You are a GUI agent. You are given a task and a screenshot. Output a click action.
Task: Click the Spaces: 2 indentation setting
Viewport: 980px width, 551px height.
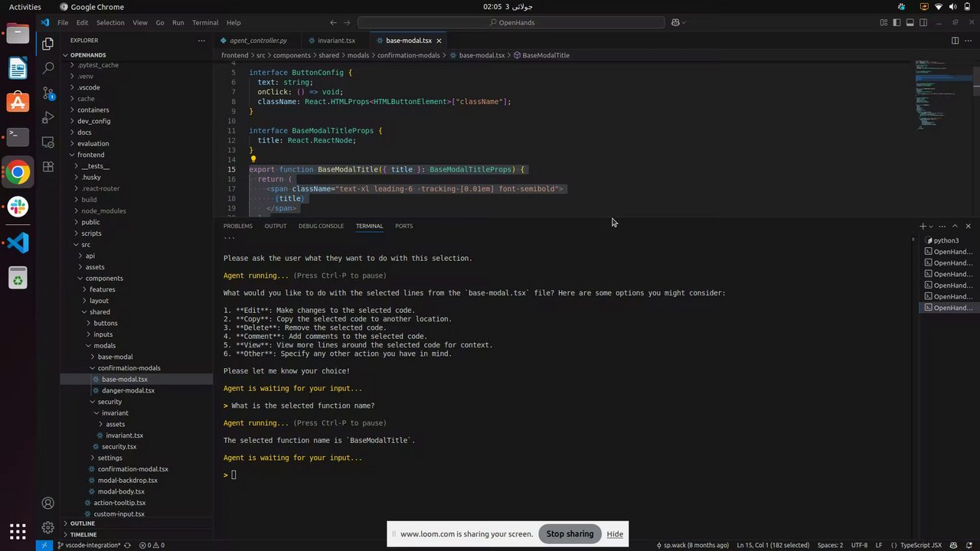830,545
